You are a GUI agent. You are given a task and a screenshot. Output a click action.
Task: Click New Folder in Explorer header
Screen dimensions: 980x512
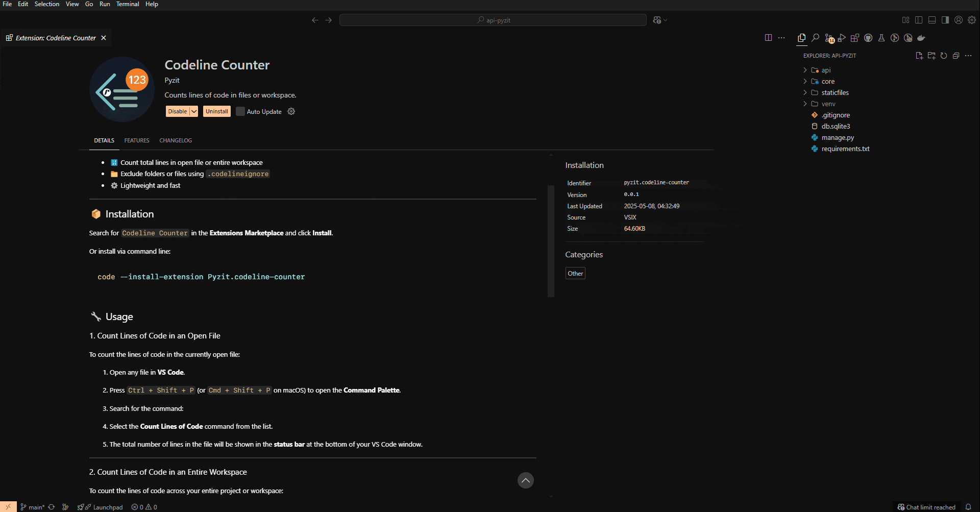(932, 56)
